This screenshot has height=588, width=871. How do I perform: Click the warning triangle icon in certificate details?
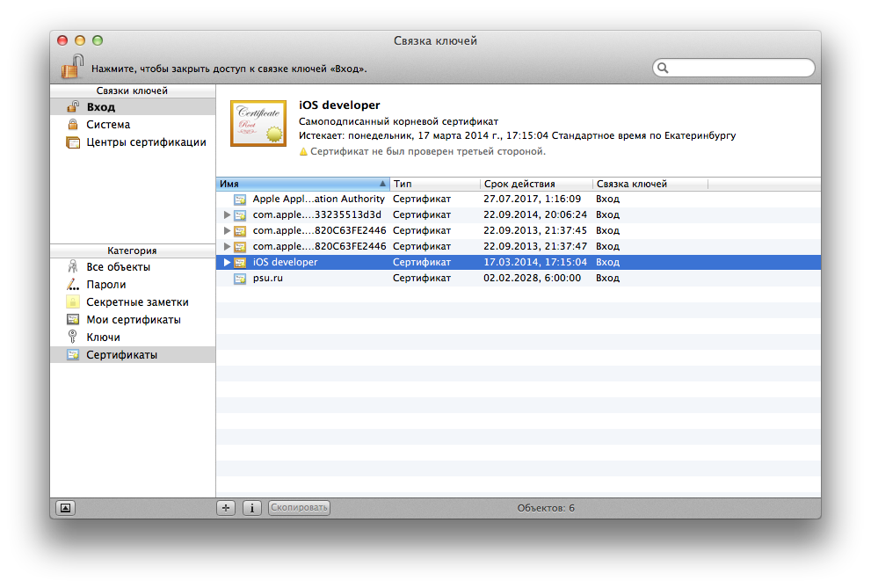point(303,151)
